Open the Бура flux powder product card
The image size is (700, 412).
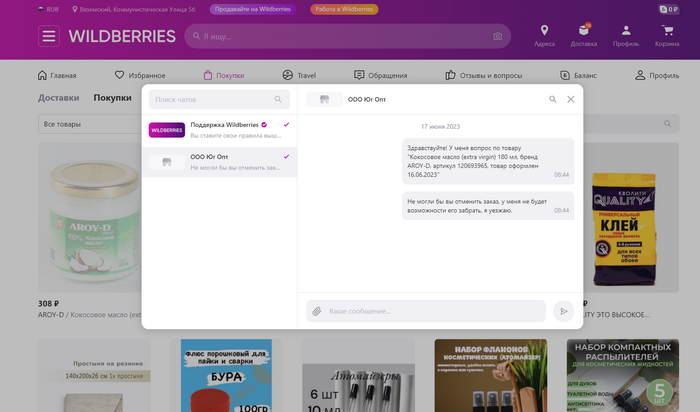tap(226, 375)
